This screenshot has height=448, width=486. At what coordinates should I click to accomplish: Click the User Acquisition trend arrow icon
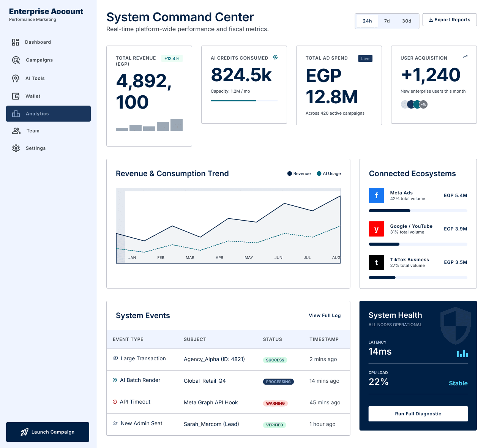coord(465,57)
